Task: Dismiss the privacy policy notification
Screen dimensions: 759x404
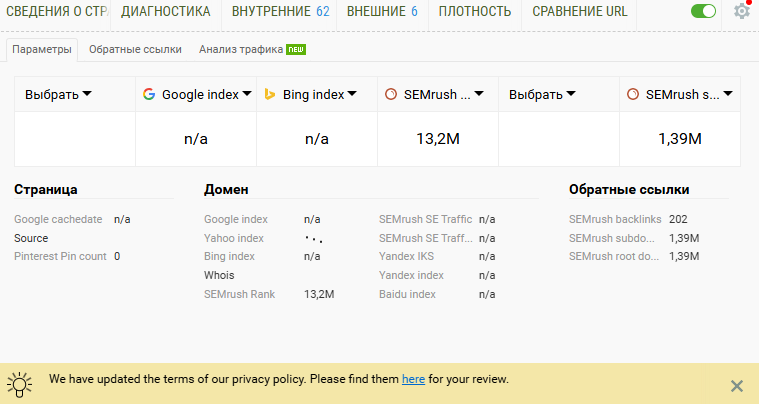Action: pyautogui.click(x=737, y=386)
